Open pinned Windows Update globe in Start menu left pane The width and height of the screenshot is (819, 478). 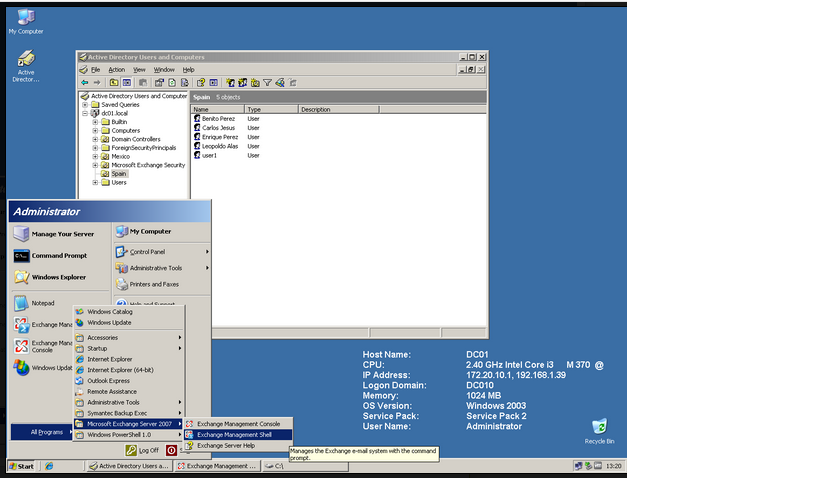coord(43,368)
